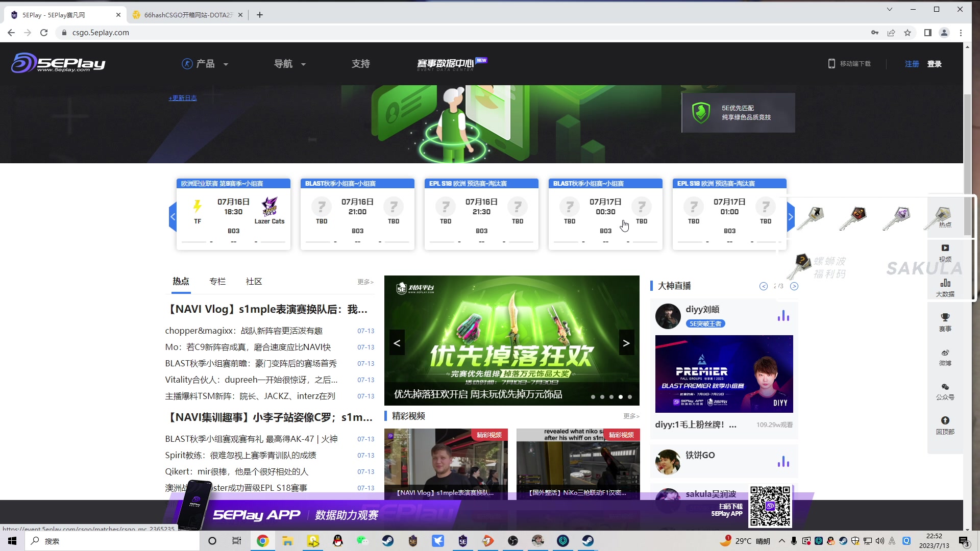
Task: Click the Windows taskbar 搜索 search box
Action: [x=112, y=541]
